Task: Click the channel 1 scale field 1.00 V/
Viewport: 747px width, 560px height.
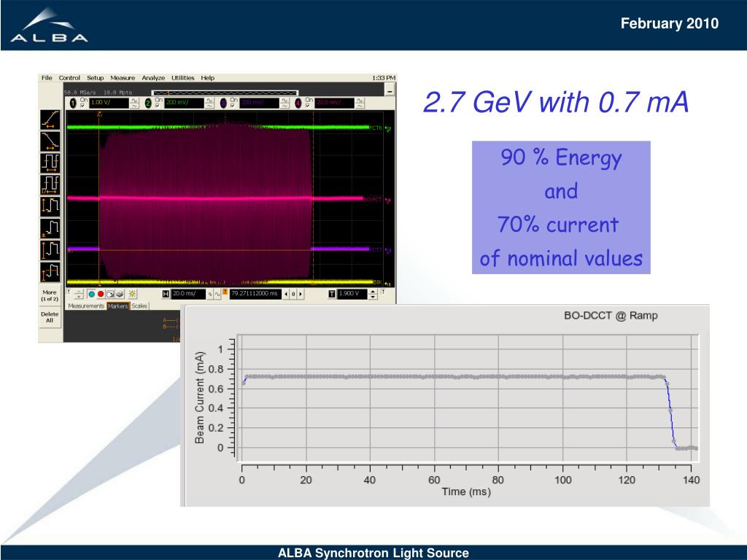Action: pos(109,103)
